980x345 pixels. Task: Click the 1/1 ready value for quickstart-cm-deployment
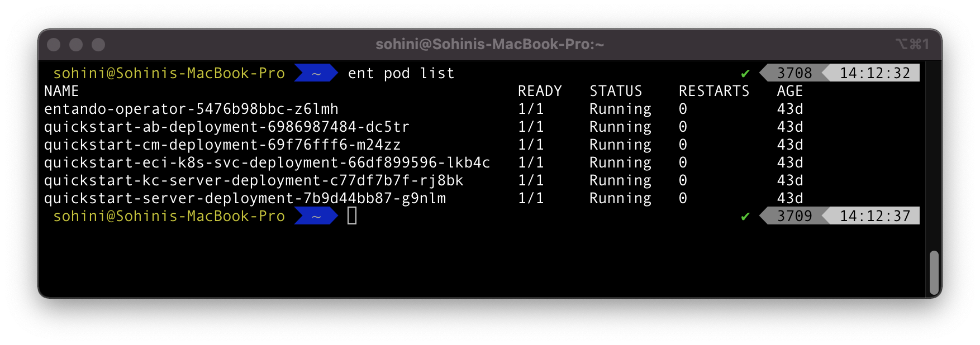[531, 145]
